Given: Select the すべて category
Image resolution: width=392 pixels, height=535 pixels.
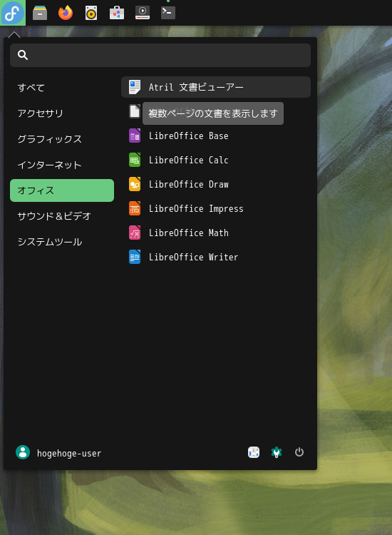Looking at the screenshot, I should 62,88.
